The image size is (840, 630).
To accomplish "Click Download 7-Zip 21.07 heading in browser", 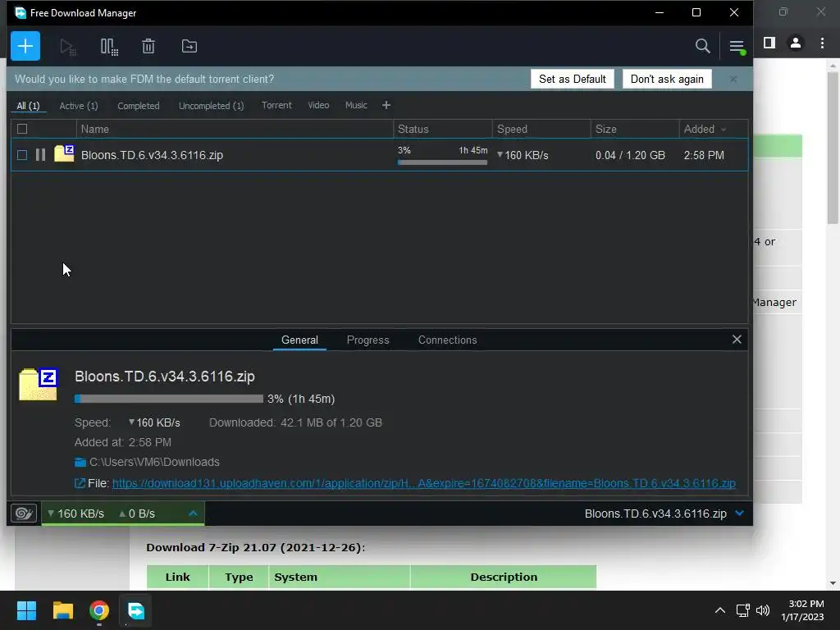I will [x=256, y=547].
